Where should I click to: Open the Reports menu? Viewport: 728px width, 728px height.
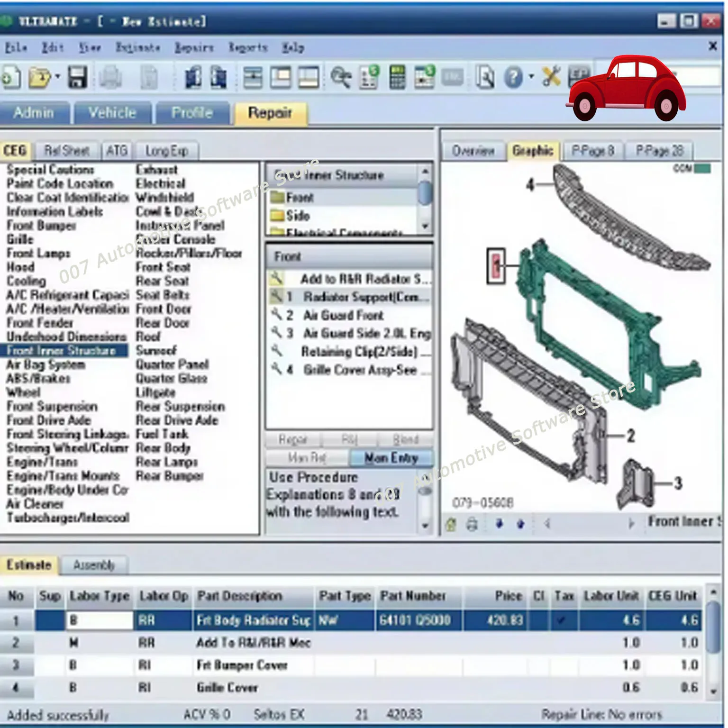pos(248,47)
